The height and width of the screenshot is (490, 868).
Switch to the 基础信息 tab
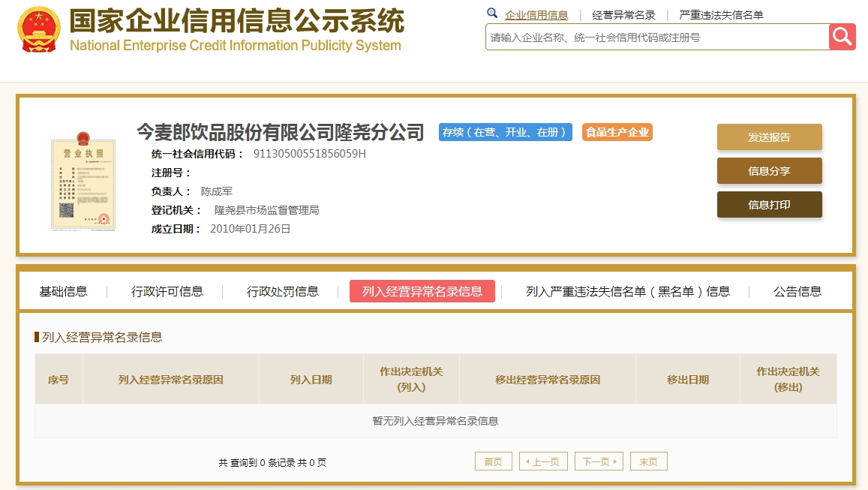[63, 291]
